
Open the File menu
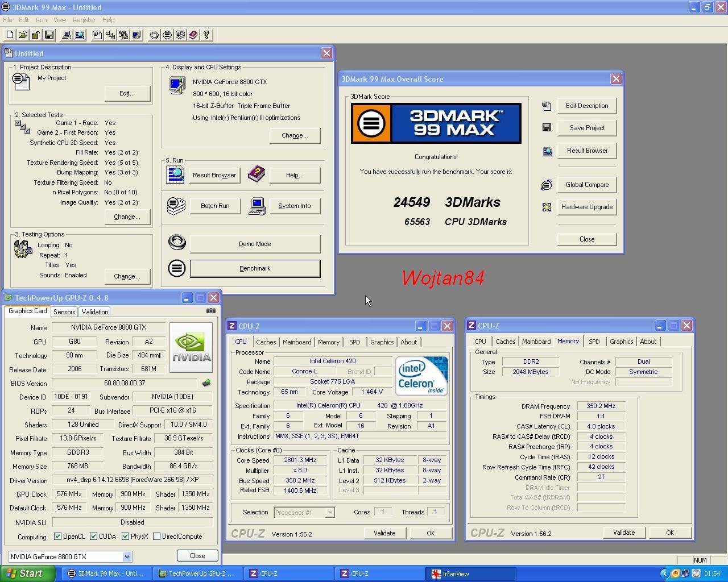[x=7, y=20]
